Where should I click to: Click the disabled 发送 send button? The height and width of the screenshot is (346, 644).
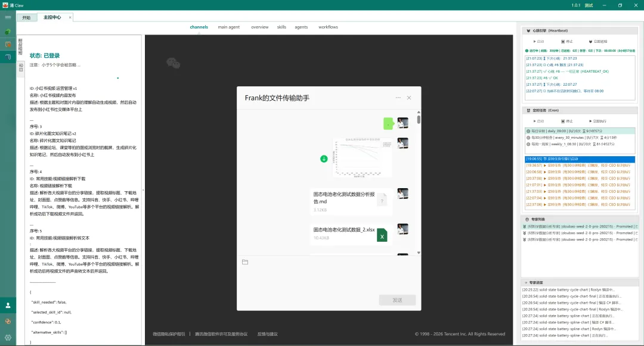397,300
